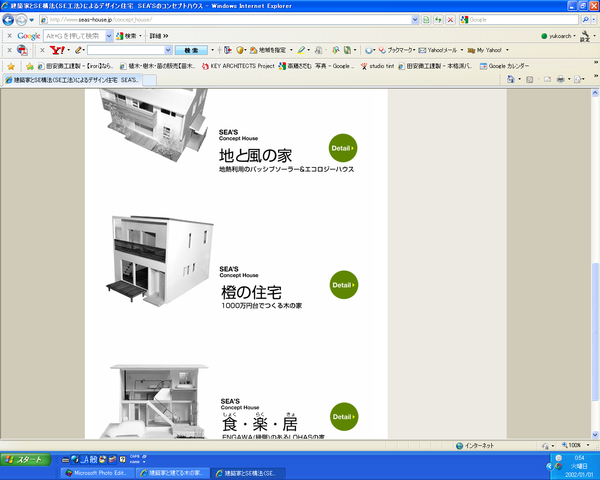Click the browser Back arrow button
600x480 pixels.
point(8,20)
